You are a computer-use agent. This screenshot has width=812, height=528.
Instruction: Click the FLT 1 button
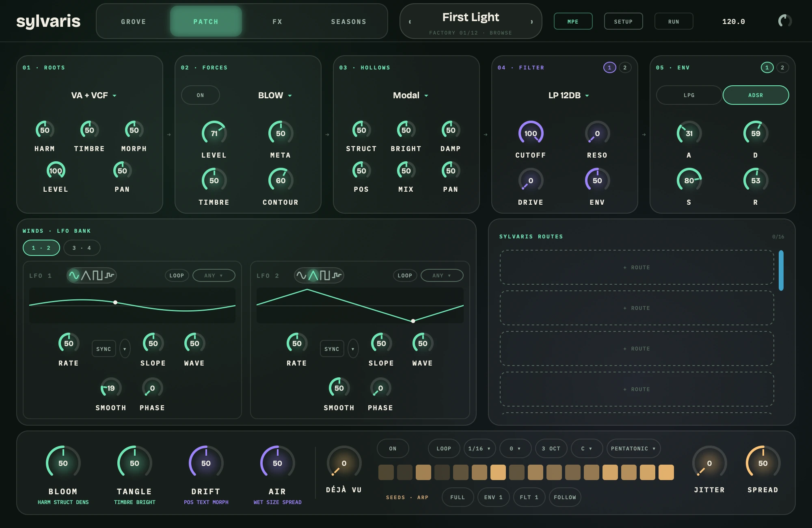(529, 497)
